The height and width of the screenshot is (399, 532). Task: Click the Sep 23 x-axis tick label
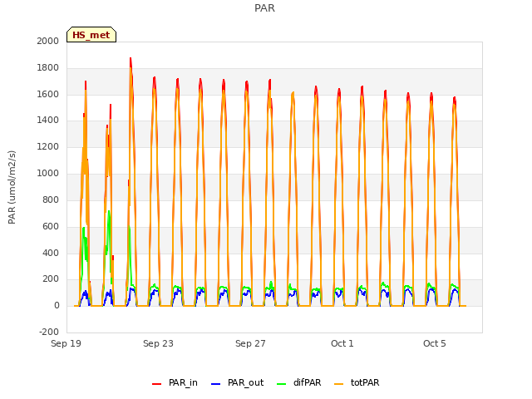coord(158,343)
